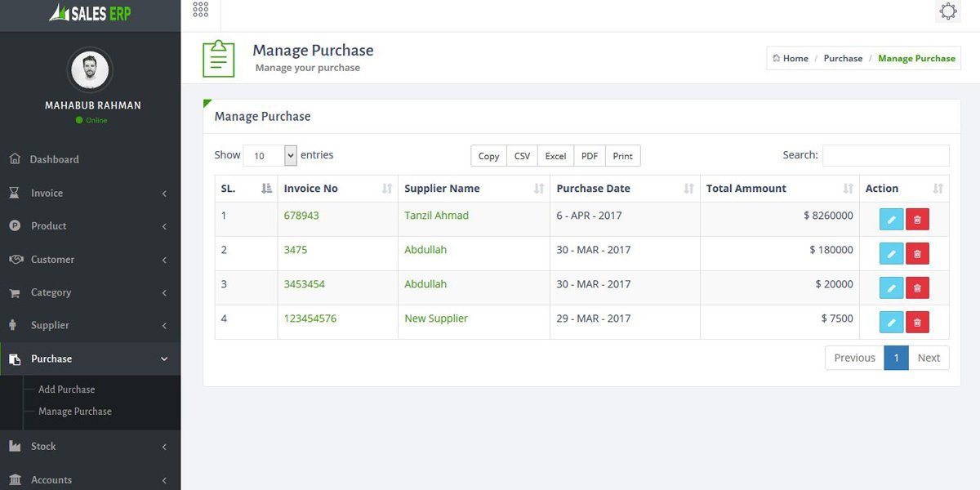The image size is (980, 490).
Task: Click the Next pagination button
Action: (x=929, y=358)
